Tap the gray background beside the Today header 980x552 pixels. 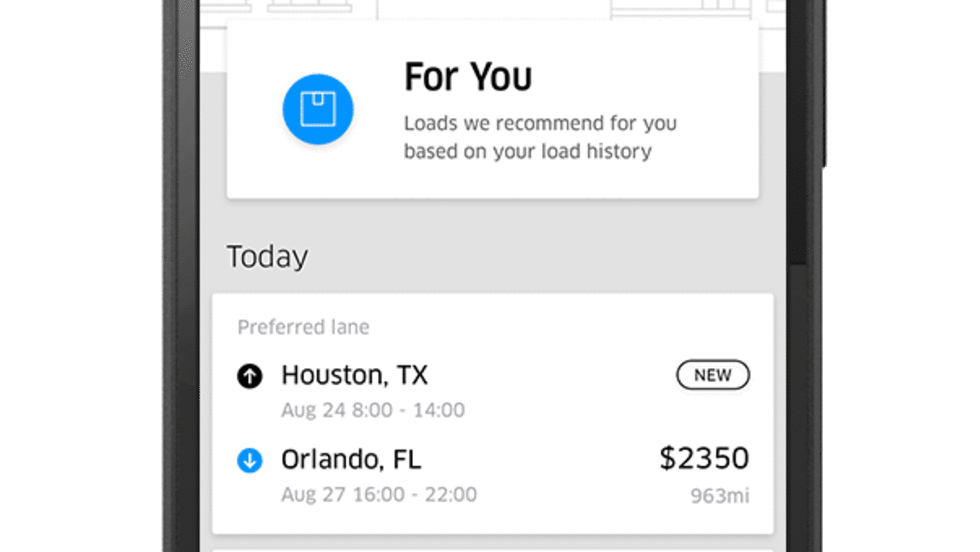point(550,257)
